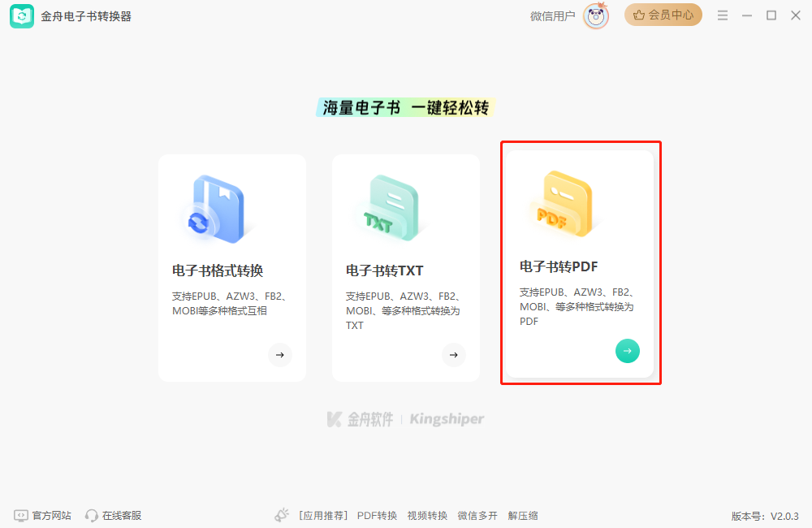This screenshot has height=528, width=812.
Task: Open the 官方网站 link
Action: (52, 516)
